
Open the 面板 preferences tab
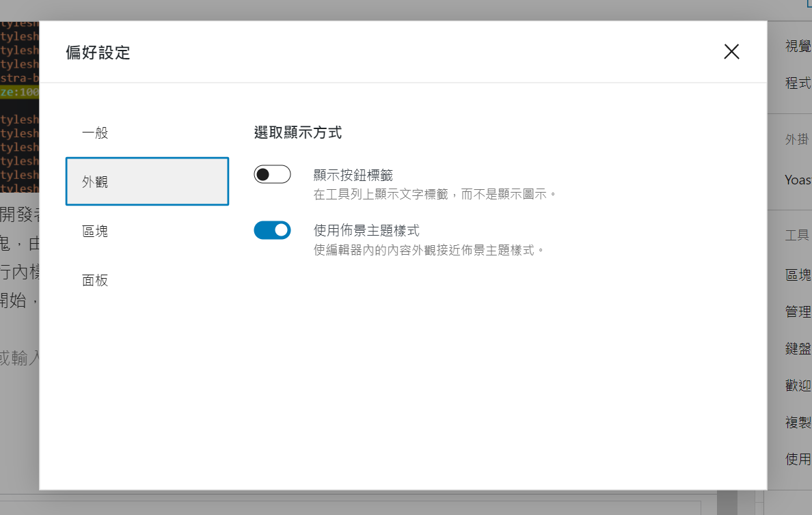pos(147,280)
